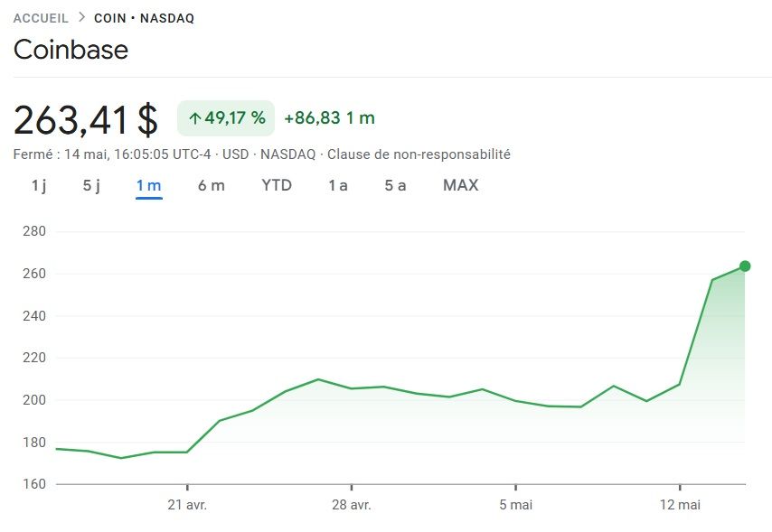
Task: Switch to the 1 j time range
Action: 39,185
